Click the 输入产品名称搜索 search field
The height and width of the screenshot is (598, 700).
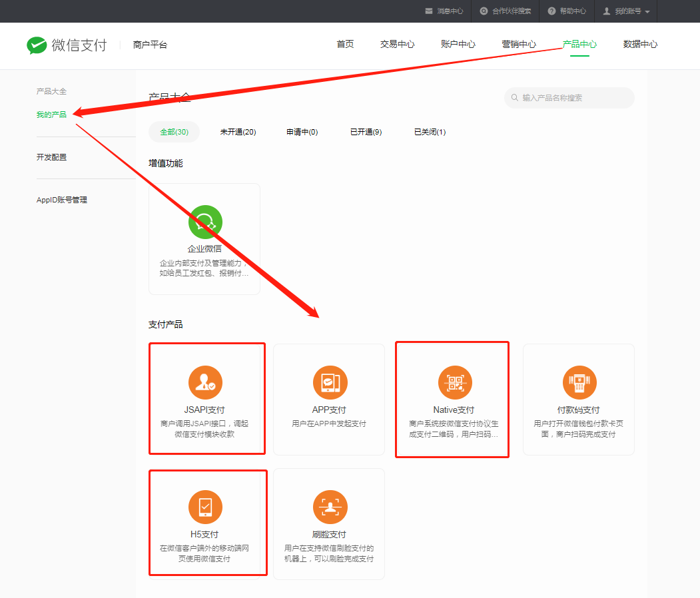coord(569,98)
